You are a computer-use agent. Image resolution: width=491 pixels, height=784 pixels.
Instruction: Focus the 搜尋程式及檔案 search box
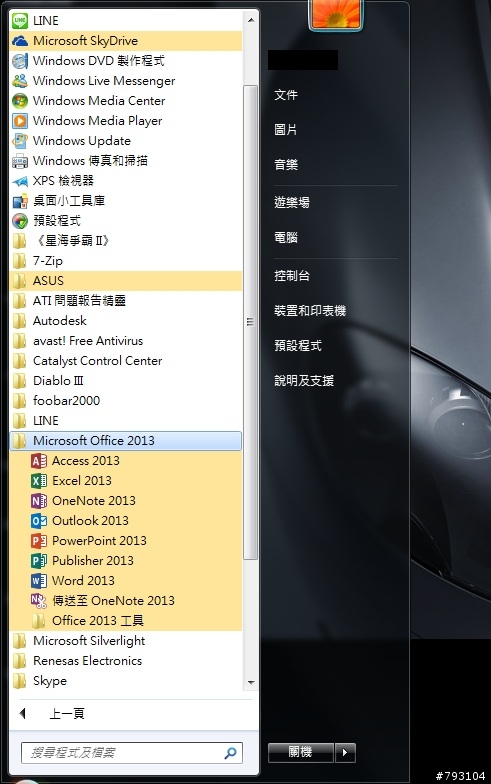tap(132, 752)
